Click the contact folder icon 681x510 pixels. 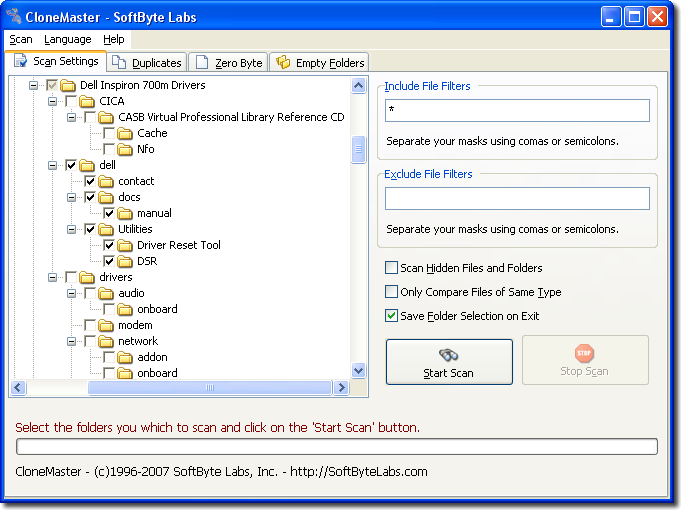106,181
